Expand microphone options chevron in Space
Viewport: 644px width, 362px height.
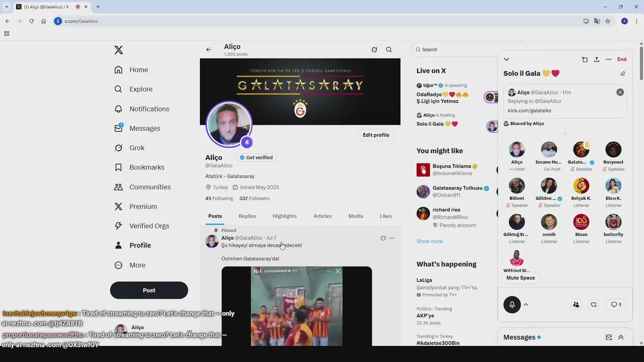(x=526, y=305)
